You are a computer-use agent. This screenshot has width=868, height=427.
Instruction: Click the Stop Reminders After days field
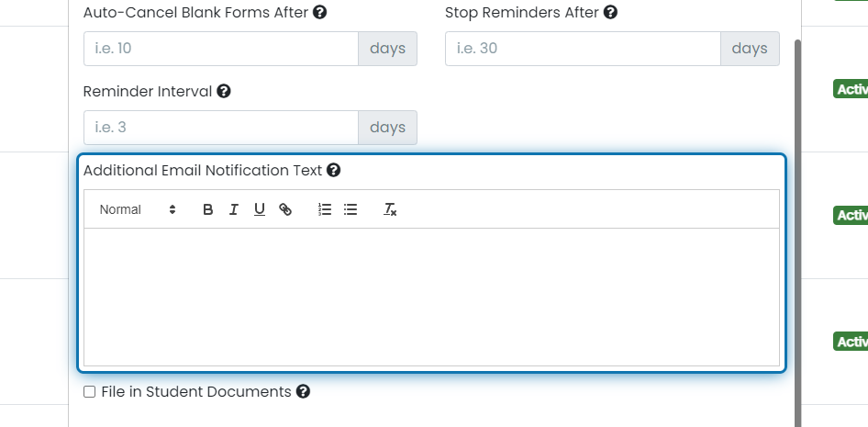pyautogui.click(x=583, y=49)
